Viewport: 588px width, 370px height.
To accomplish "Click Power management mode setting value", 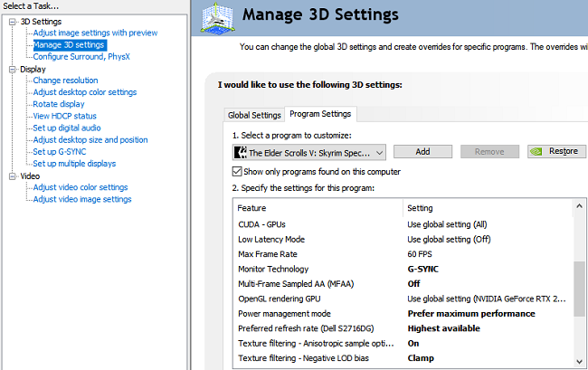I will pyautogui.click(x=471, y=313).
